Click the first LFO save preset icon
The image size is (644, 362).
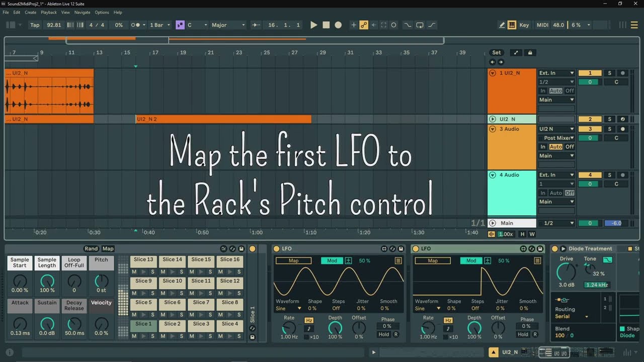coord(401,249)
